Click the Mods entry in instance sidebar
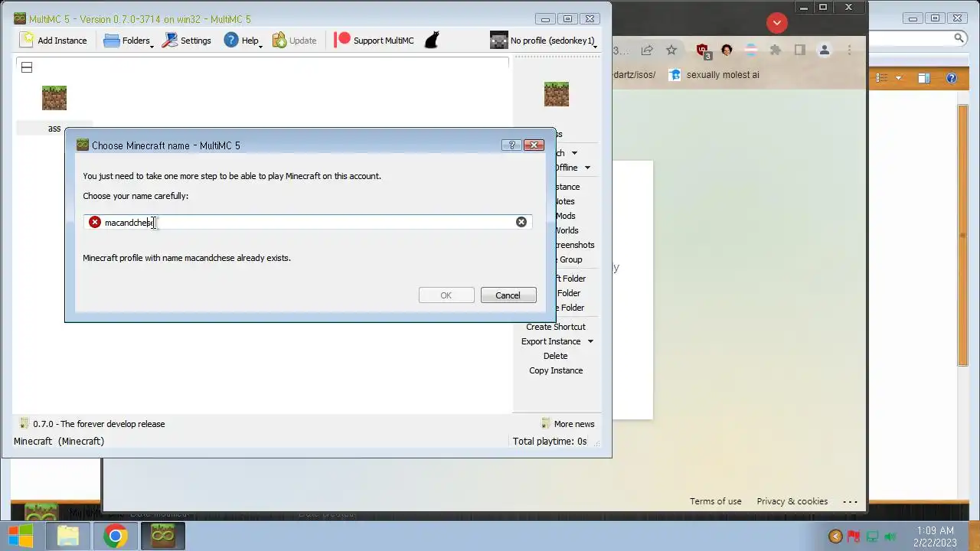 click(565, 216)
